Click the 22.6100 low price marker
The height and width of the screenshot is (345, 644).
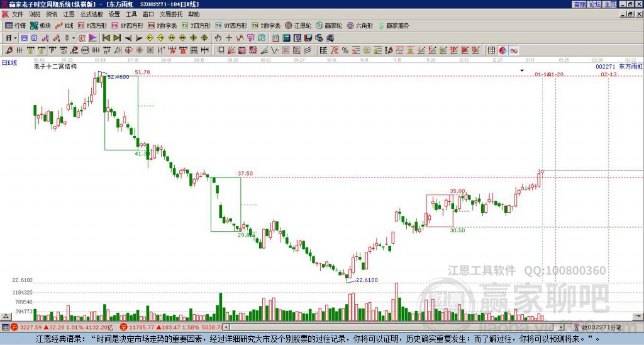pyautogui.click(x=367, y=280)
